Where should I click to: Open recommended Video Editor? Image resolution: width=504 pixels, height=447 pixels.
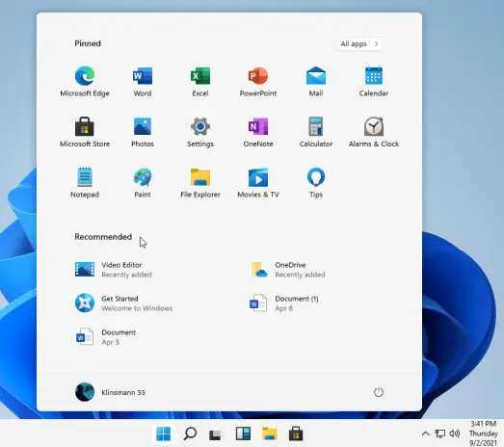114,270
